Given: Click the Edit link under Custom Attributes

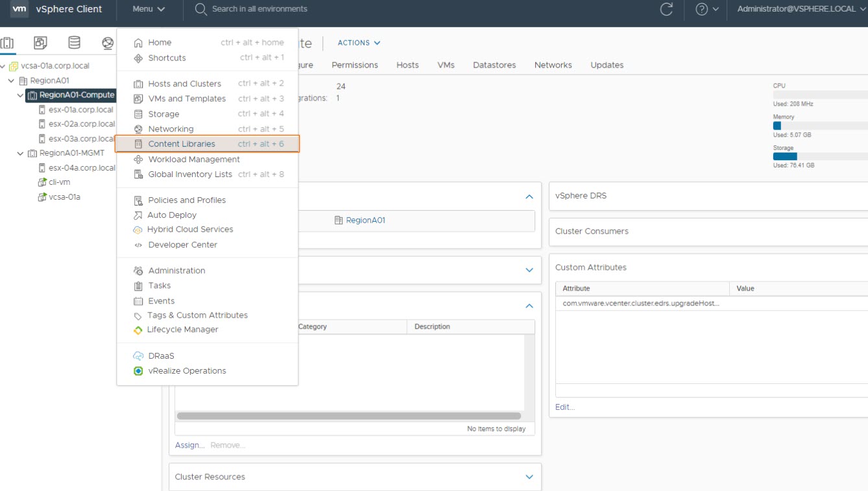Looking at the screenshot, I should click(564, 407).
